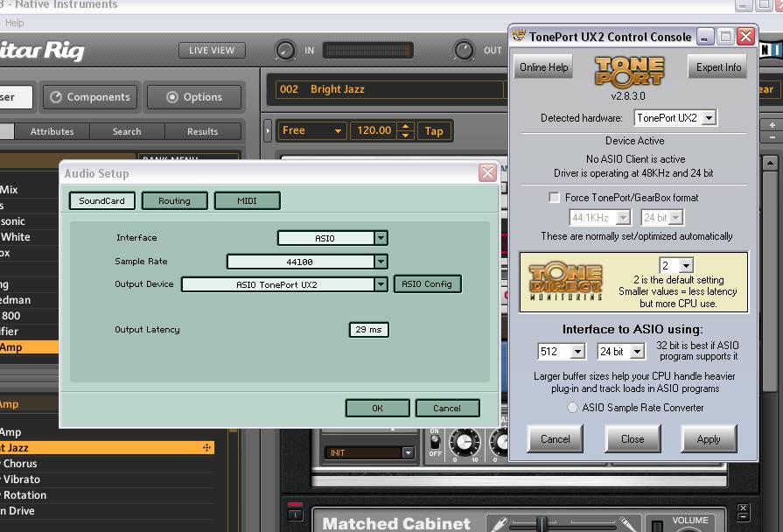This screenshot has height=532, width=783.
Task: Close the TonePort console via Close button
Action: click(633, 439)
